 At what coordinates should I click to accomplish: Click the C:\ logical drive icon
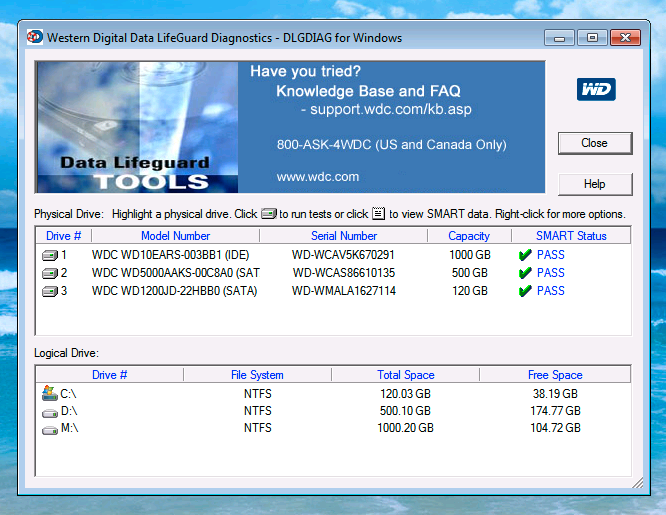(x=50, y=394)
